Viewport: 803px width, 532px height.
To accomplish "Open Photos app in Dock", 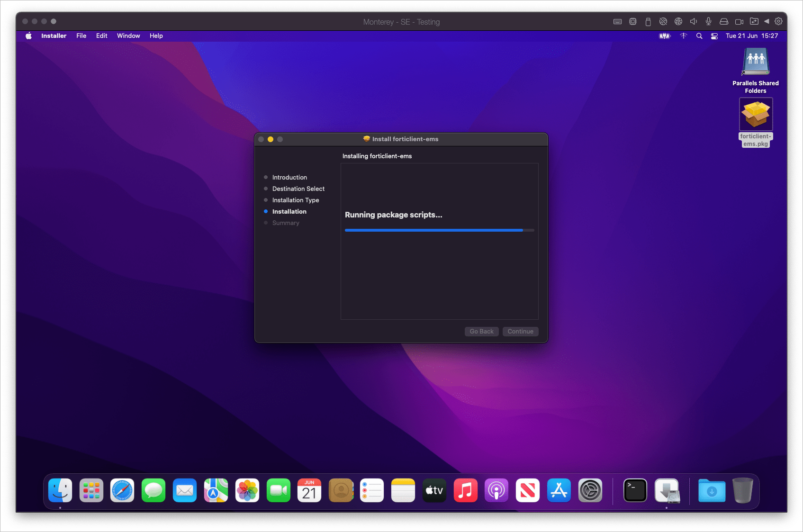I will pos(247,490).
